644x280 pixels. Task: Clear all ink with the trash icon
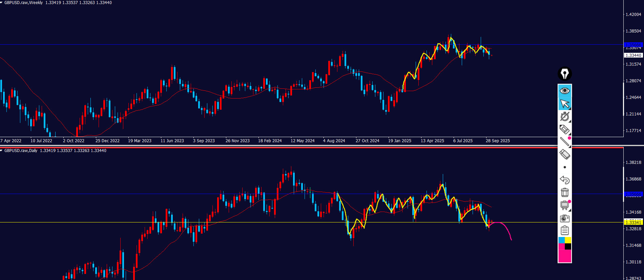pyautogui.click(x=564, y=192)
